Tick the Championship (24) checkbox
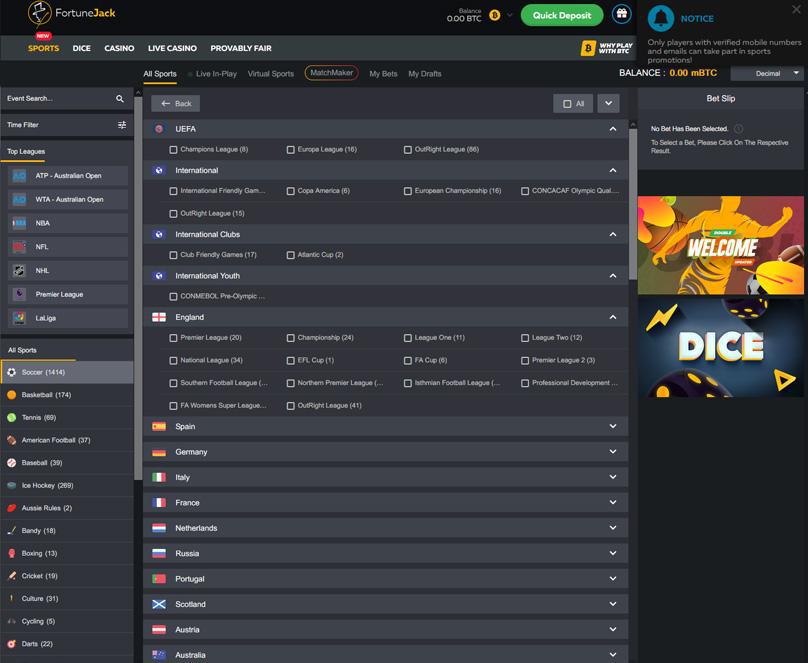The image size is (808, 663). (291, 338)
